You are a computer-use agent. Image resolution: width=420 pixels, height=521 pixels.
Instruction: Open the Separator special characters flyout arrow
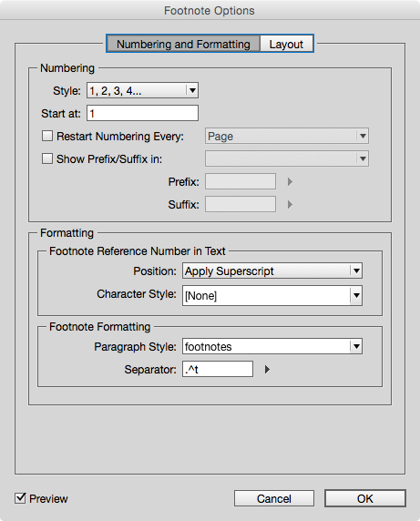(x=267, y=369)
